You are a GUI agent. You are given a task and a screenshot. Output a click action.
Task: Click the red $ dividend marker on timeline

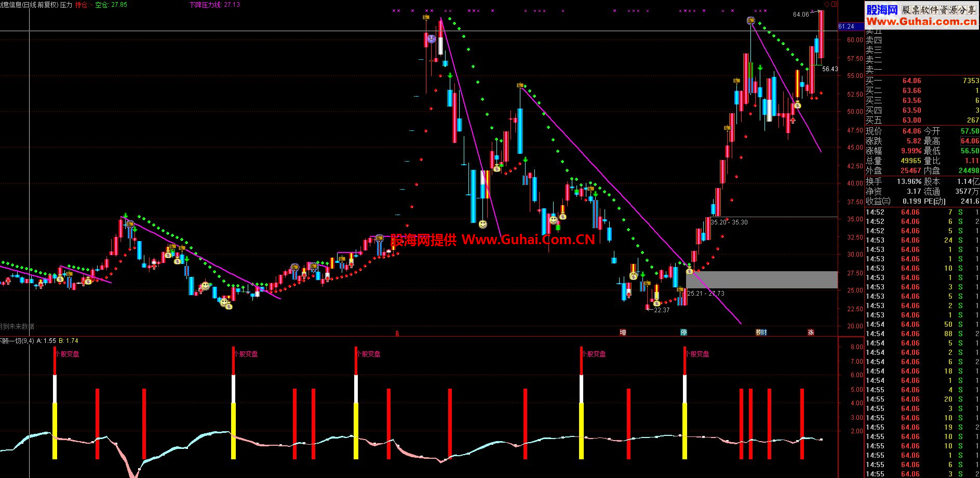[397, 333]
